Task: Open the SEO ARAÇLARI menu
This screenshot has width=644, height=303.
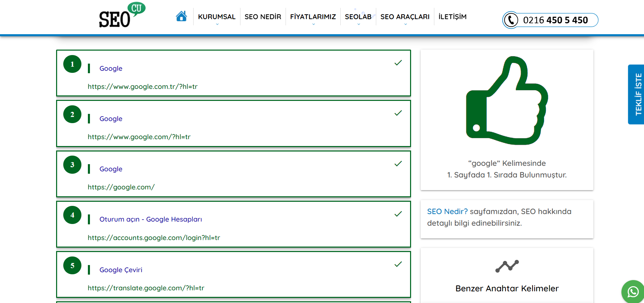Action: [x=405, y=17]
